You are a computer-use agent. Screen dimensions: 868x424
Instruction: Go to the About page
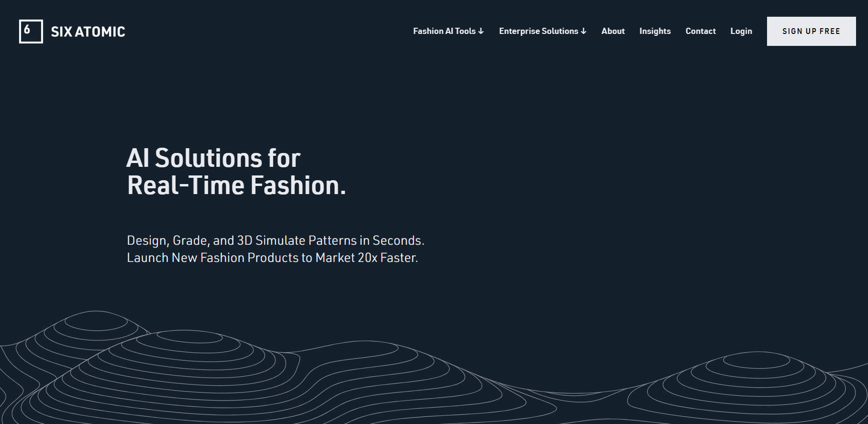pos(612,31)
